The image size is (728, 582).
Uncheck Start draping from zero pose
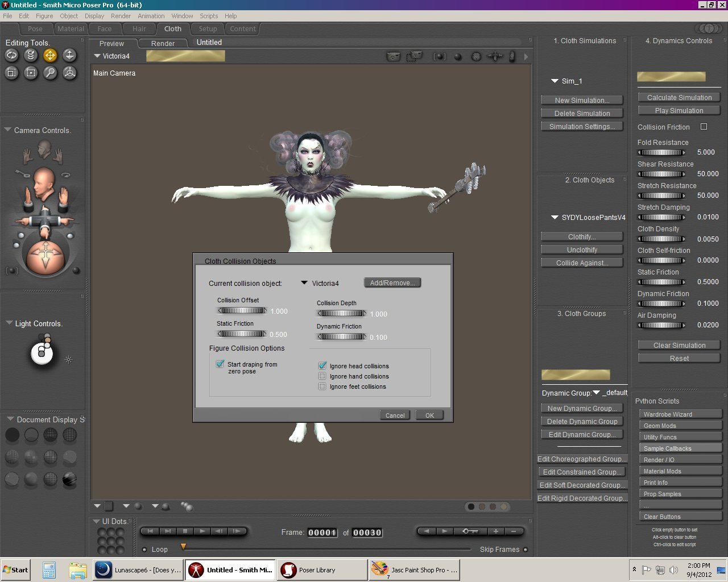(x=220, y=364)
